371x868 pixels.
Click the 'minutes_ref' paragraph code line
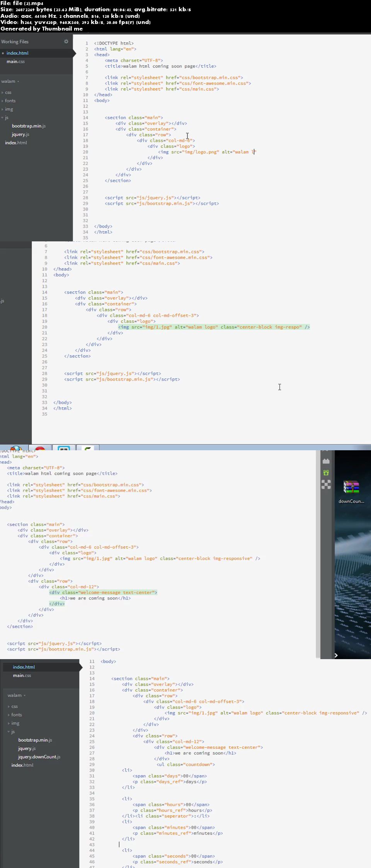[178, 833]
